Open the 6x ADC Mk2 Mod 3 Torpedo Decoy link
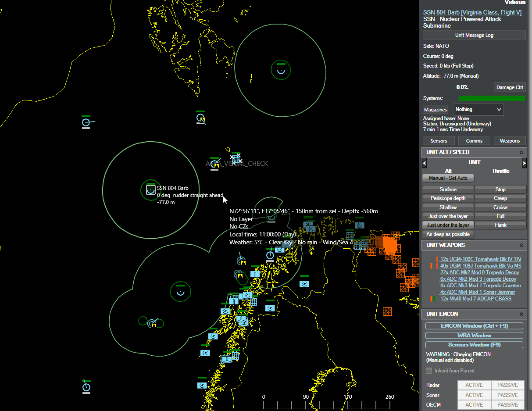532x411 pixels. [478, 279]
